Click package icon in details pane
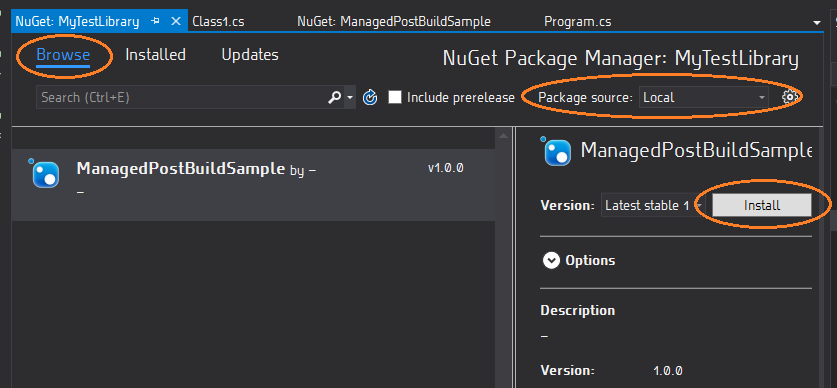 point(556,151)
